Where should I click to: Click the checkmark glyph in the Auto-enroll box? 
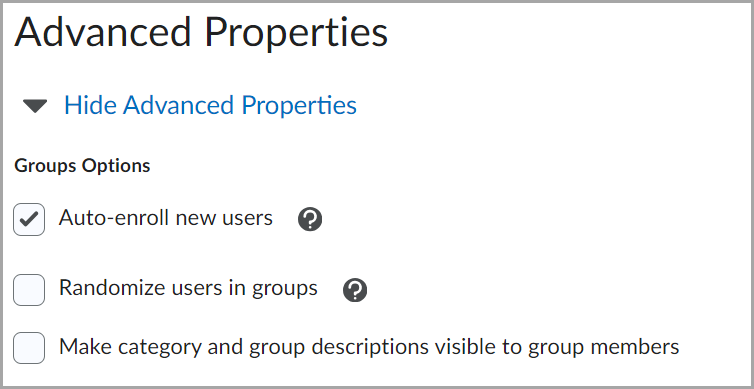click(x=29, y=220)
